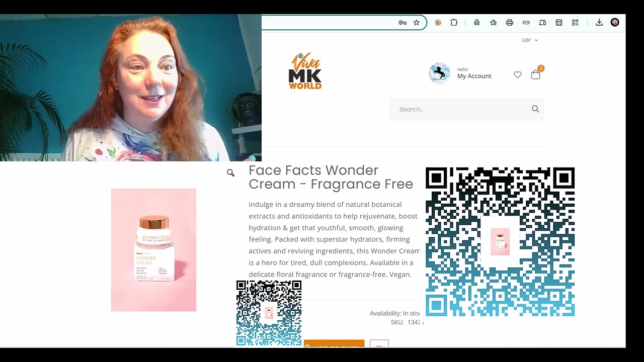The image size is (644, 362).
Task: Click the orange Add to Cart button
Action: [334, 344]
